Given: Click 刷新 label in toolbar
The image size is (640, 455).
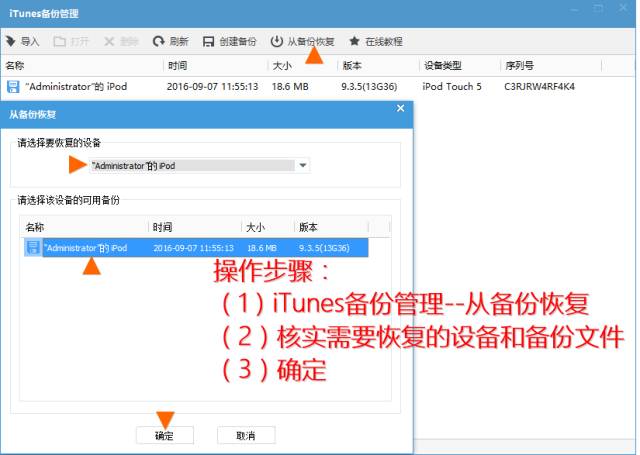Looking at the screenshot, I should (179, 42).
